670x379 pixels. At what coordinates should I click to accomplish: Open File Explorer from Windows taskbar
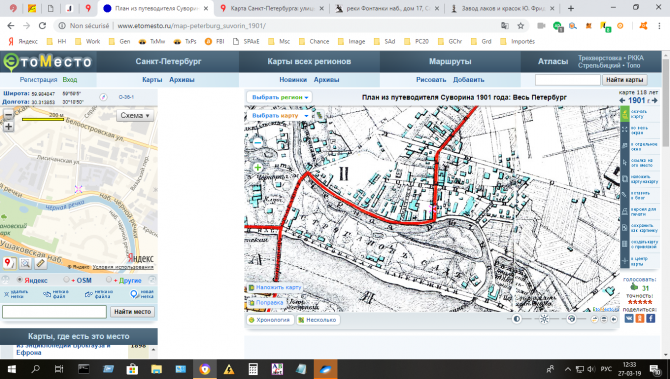[x=156, y=369]
